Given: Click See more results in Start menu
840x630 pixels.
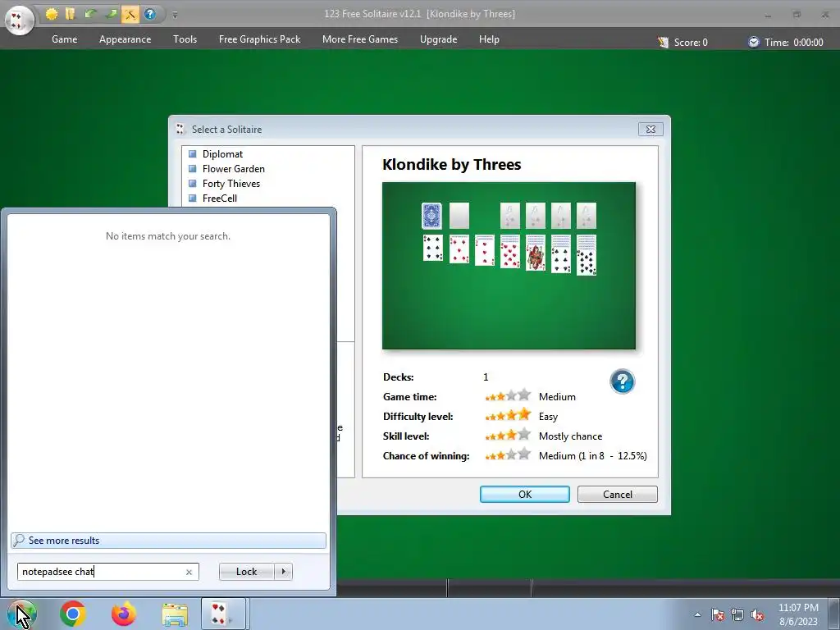Looking at the screenshot, I should [x=168, y=541].
